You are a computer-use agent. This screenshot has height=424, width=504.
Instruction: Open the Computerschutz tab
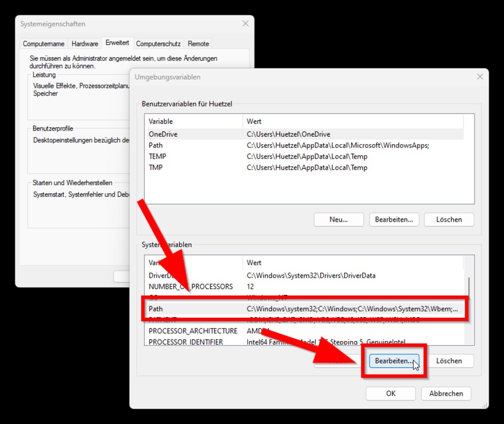tap(158, 44)
